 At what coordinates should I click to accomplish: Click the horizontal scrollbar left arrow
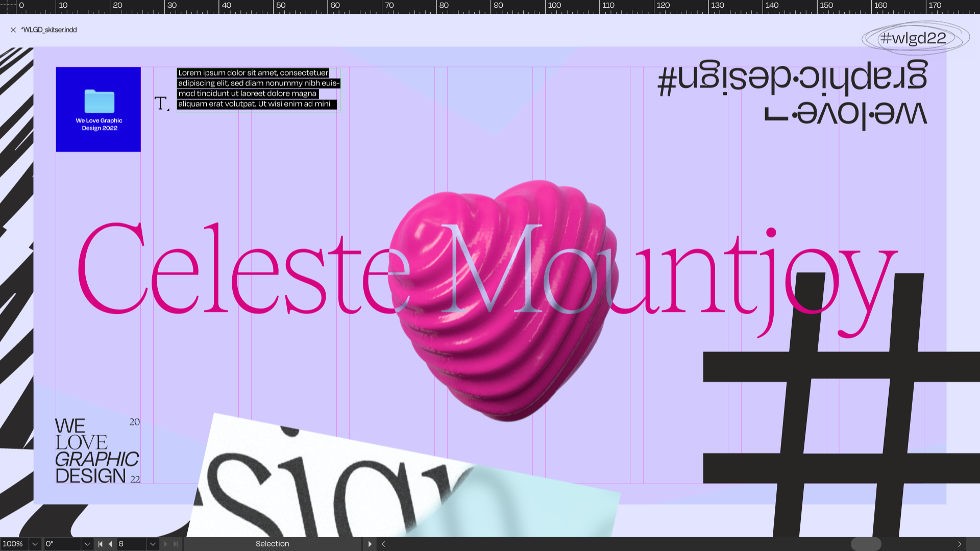383,544
